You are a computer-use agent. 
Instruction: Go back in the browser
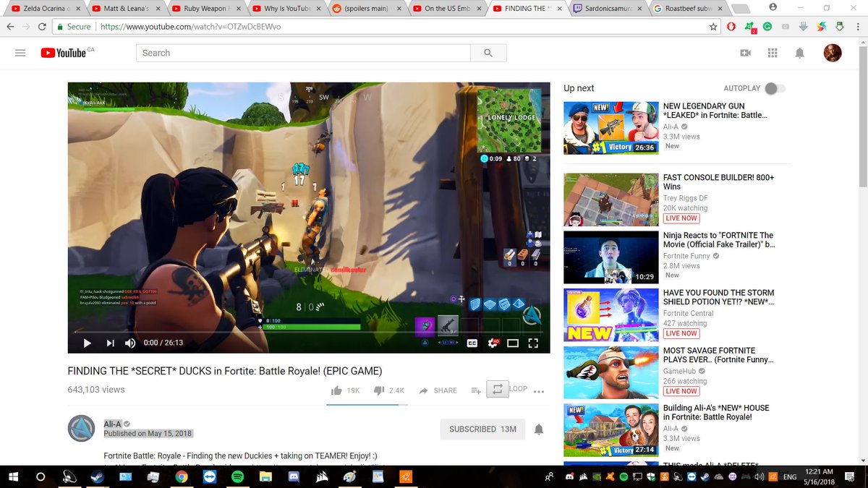(x=9, y=27)
